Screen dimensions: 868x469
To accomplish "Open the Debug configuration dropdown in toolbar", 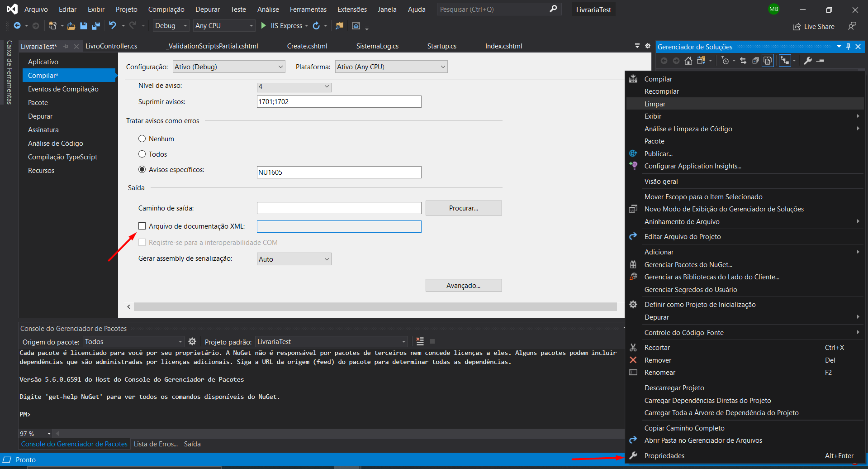I will click(171, 26).
